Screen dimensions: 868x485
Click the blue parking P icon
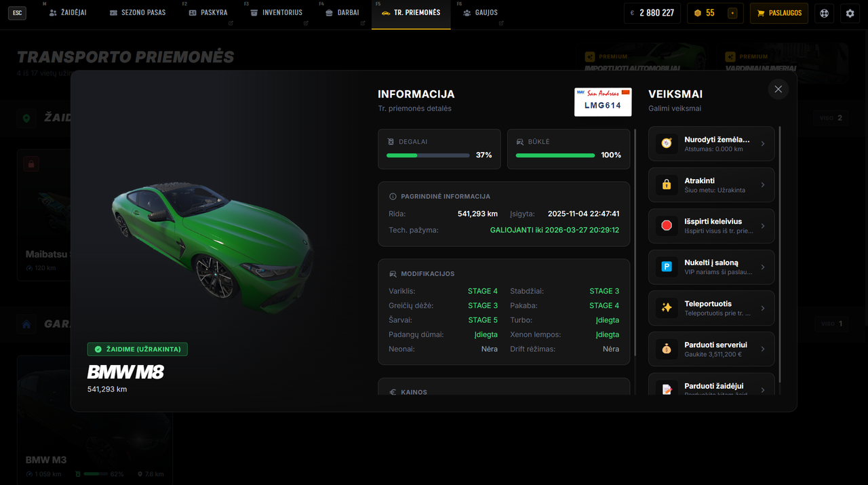pyautogui.click(x=667, y=267)
